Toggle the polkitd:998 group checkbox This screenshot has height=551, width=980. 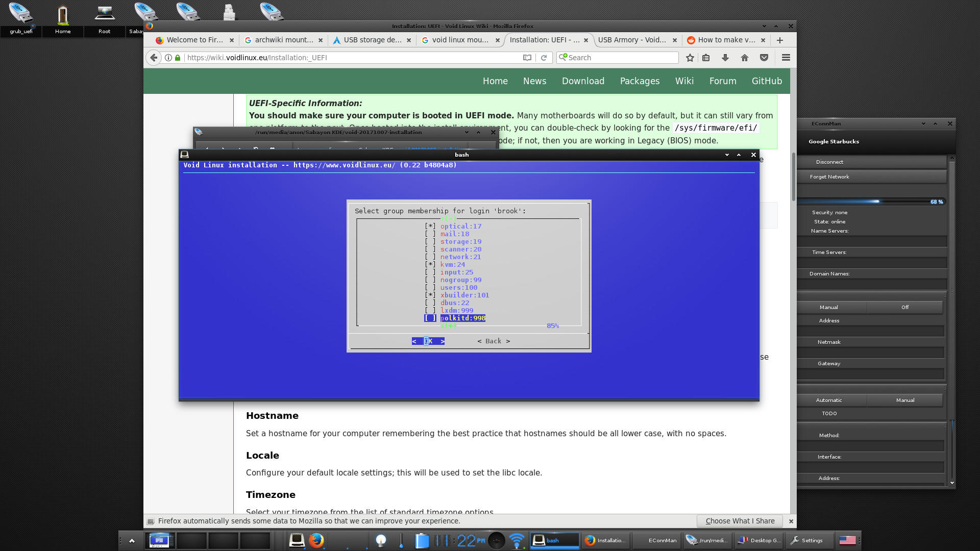[x=431, y=318]
